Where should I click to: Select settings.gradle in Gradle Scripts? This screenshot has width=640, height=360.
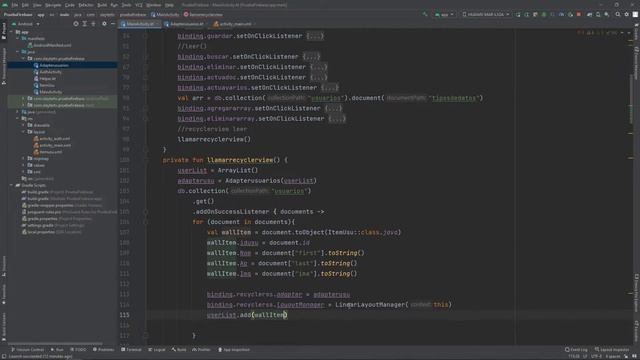point(41,225)
